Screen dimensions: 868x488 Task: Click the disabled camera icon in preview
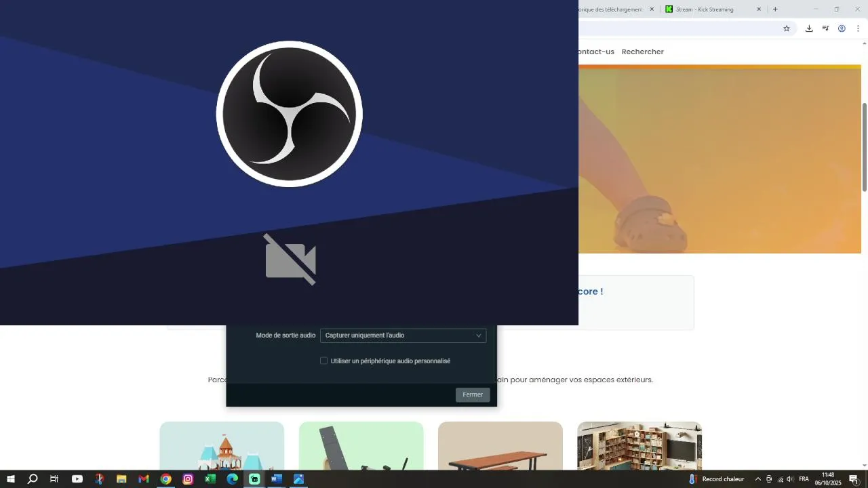[x=290, y=260]
